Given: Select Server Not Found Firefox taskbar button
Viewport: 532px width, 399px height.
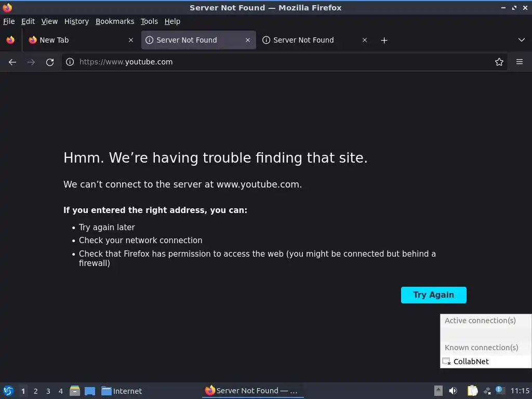Looking at the screenshot, I should 253,391.
